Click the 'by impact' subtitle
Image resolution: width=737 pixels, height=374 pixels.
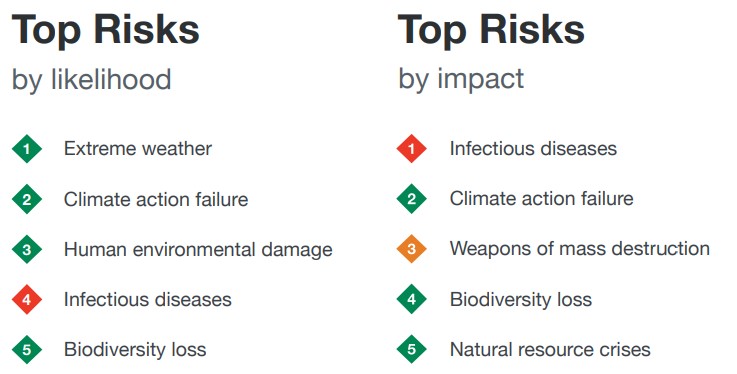pyautogui.click(x=461, y=79)
